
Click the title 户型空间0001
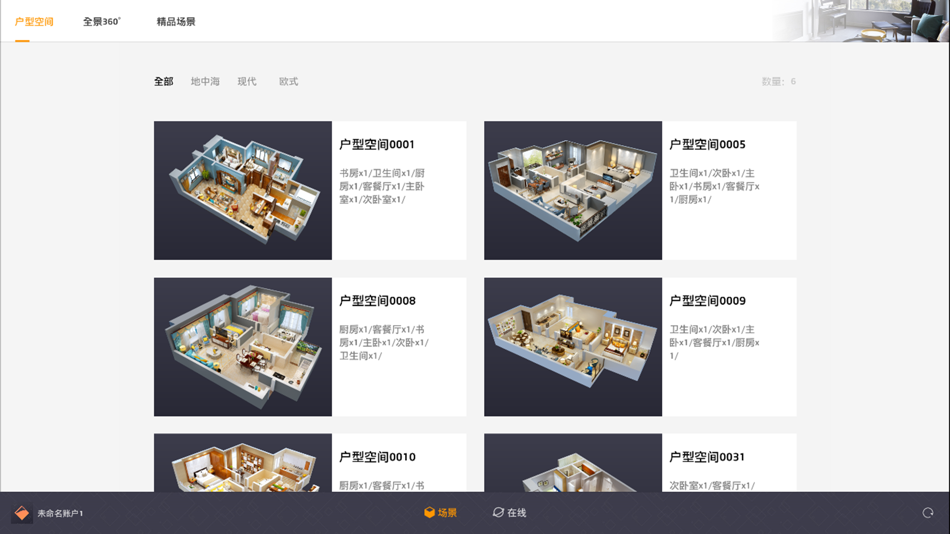click(377, 144)
